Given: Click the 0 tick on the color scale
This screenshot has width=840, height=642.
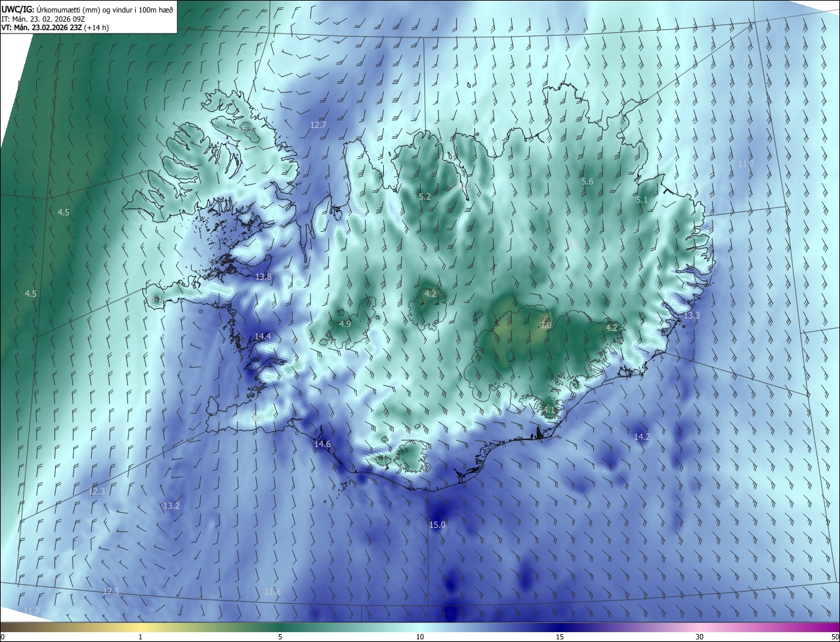Looking at the screenshot, I should click(x=3, y=637).
